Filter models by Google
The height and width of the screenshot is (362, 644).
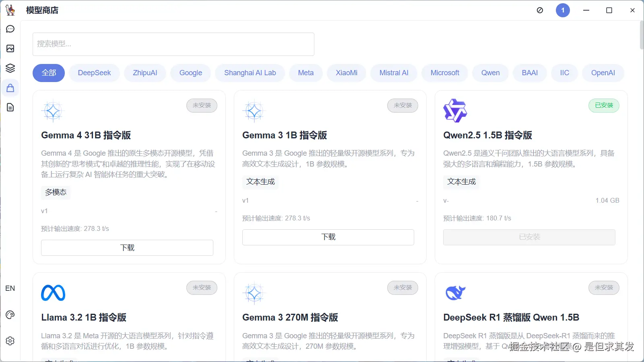(x=191, y=73)
